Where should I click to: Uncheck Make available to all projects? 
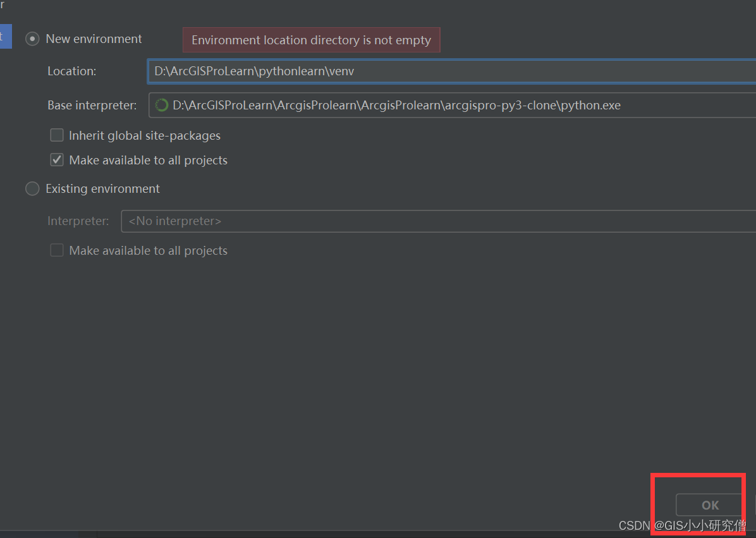tap(56, 159)
